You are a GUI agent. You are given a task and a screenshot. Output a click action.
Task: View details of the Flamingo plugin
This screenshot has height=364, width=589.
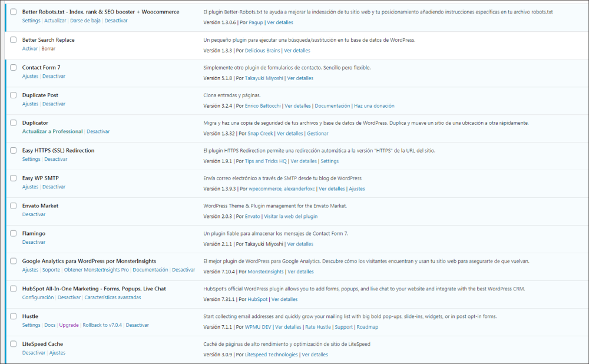tap(300, 244)
